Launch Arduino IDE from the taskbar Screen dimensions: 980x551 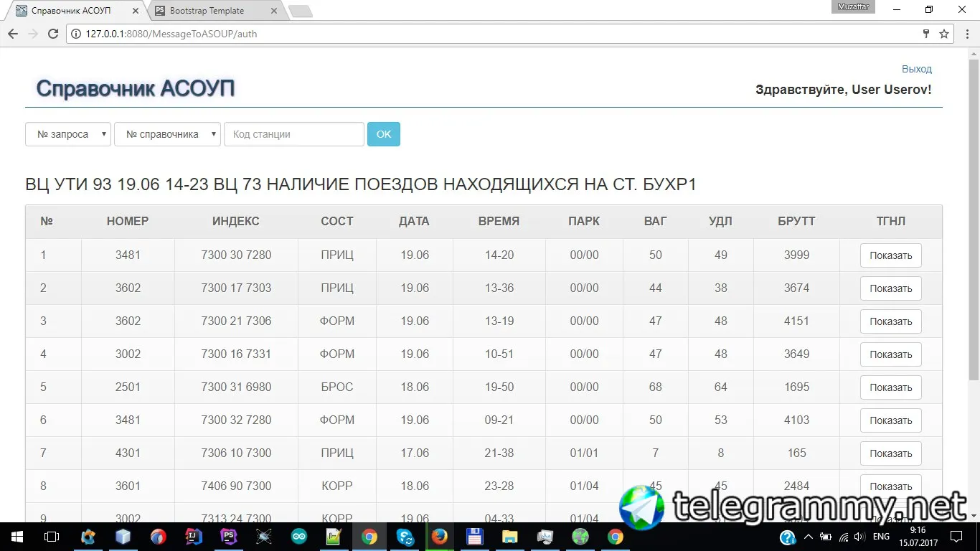click(x=299, y=537)
